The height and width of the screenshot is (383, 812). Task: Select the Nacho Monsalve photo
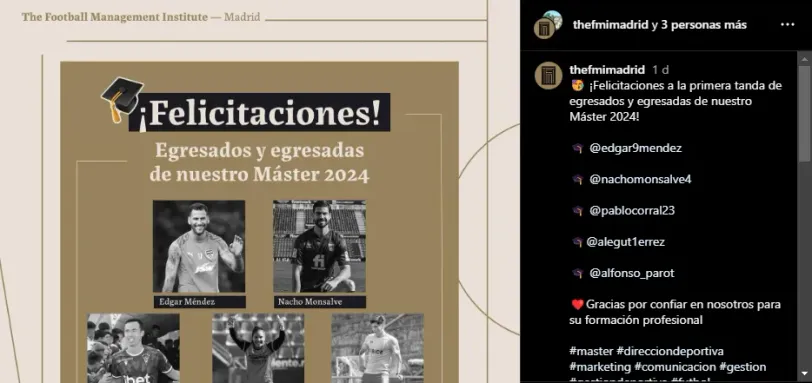point(320,246)
